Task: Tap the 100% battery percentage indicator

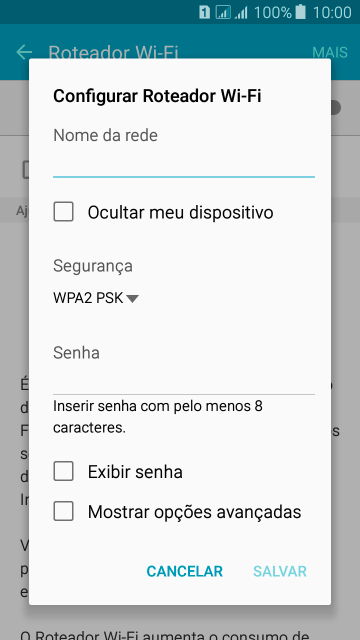Action: pyautogui.click(x=273, y=12)
